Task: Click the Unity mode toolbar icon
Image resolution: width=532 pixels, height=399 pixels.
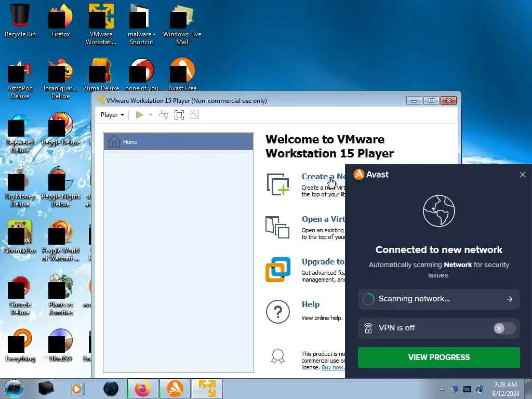Action: click(195, 115)
